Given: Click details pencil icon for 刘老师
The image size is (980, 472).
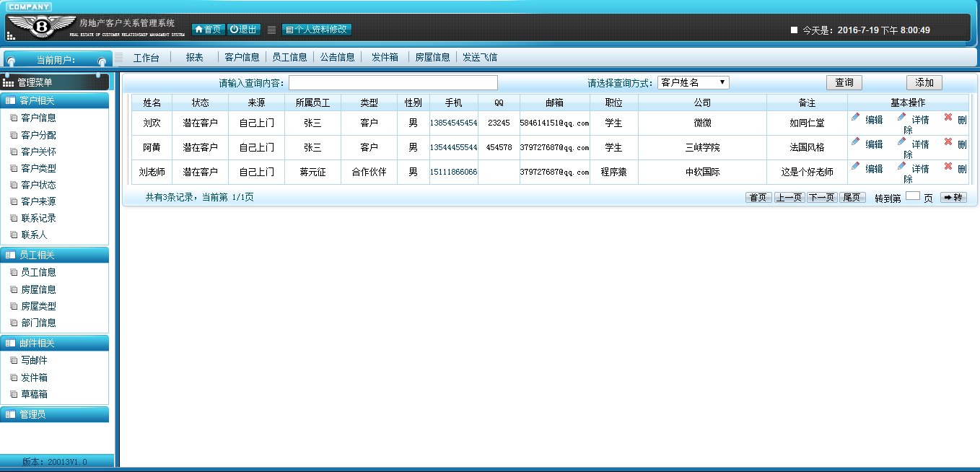Looking at the screenshot, I should point(902,166).
